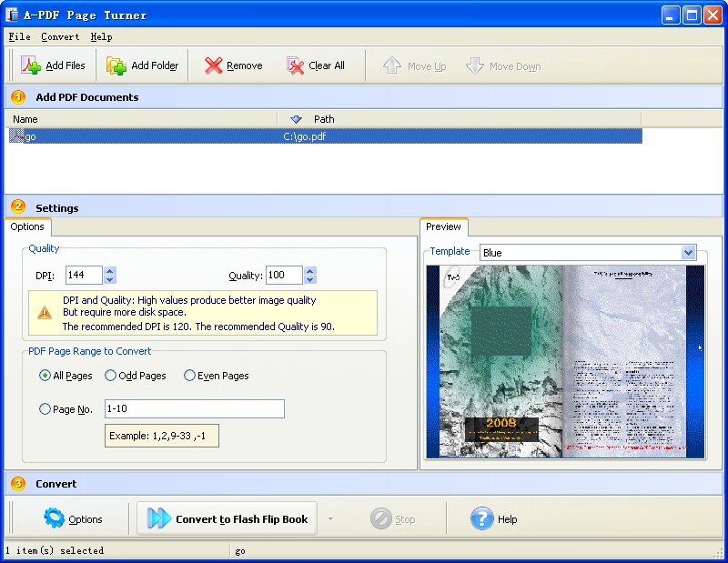The height and width of the screenshot is (563, 728).
Task: Click the Add Files icon
Action: coord(27,65)
